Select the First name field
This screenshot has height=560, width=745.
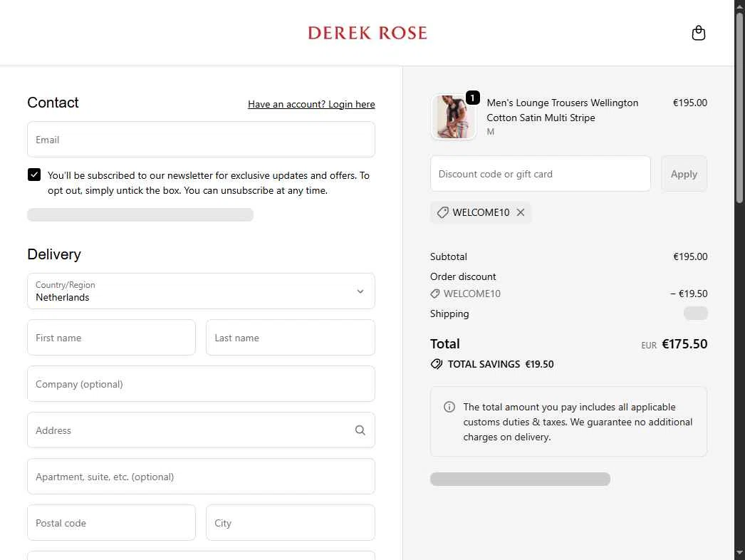pyautogui.click(x=111, y=338)
